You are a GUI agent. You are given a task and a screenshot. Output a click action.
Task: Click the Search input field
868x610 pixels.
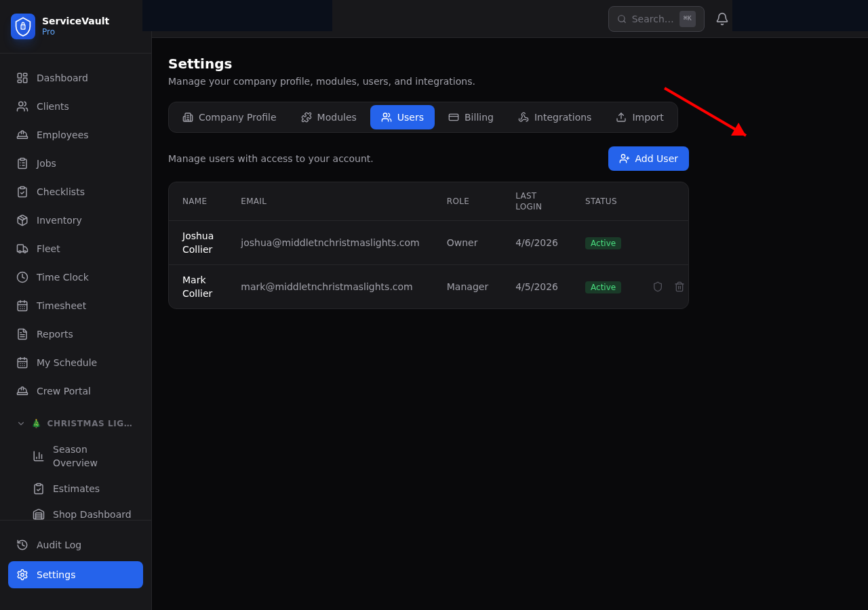[x=651, y=18]
